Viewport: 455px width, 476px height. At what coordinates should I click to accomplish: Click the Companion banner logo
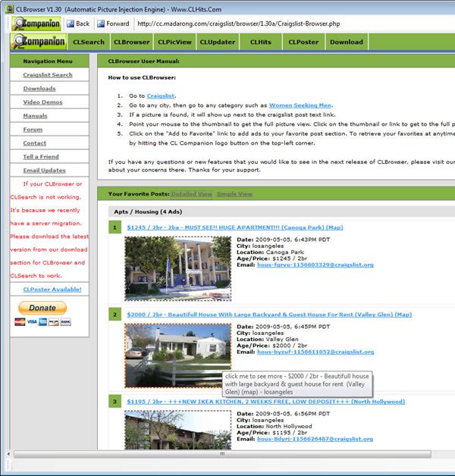tap(36, 42)
